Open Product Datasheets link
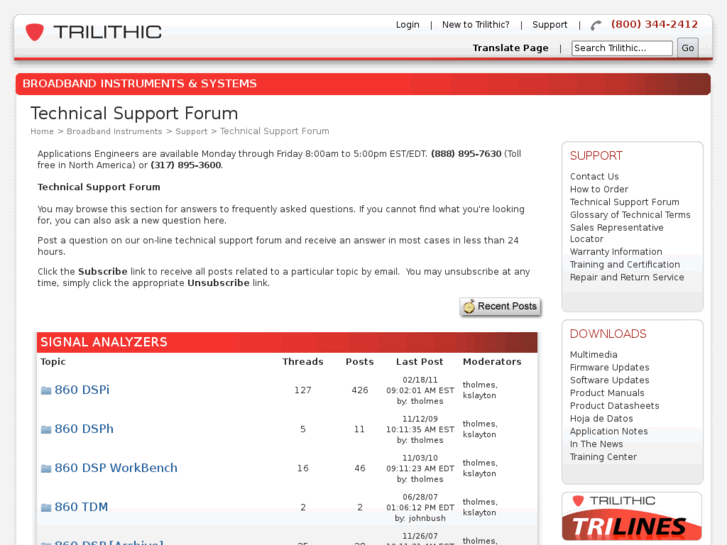 614,405
